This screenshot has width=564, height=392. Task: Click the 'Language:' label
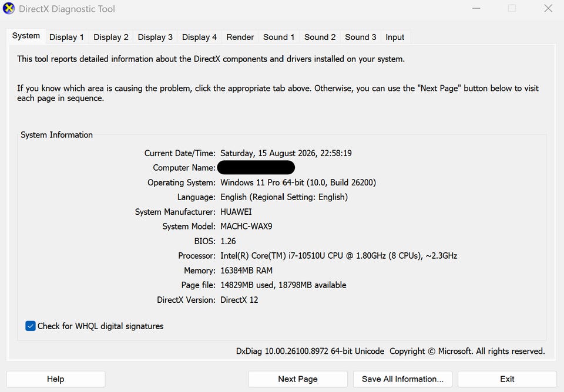tap(196, 197)
